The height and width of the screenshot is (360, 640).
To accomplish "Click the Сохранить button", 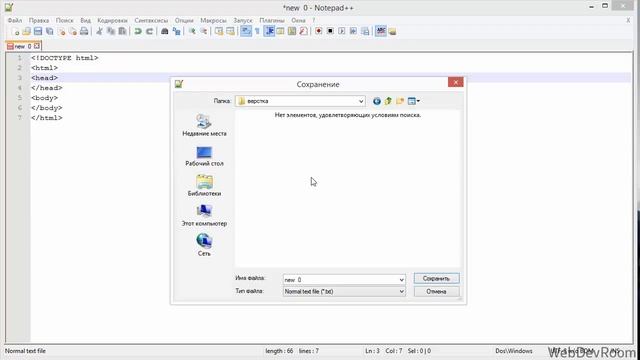I will 436,278.
